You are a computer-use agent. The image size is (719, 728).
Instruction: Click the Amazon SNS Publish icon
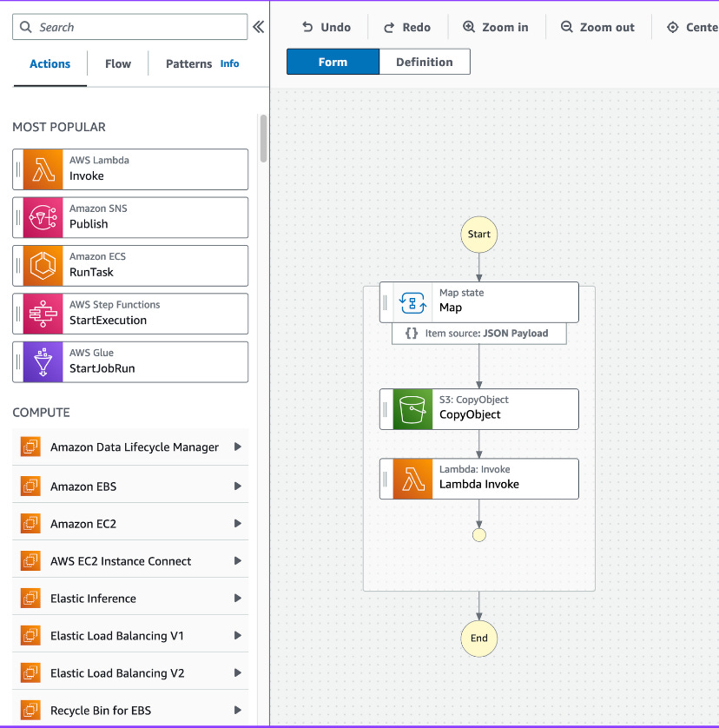[x=43, y=217]
